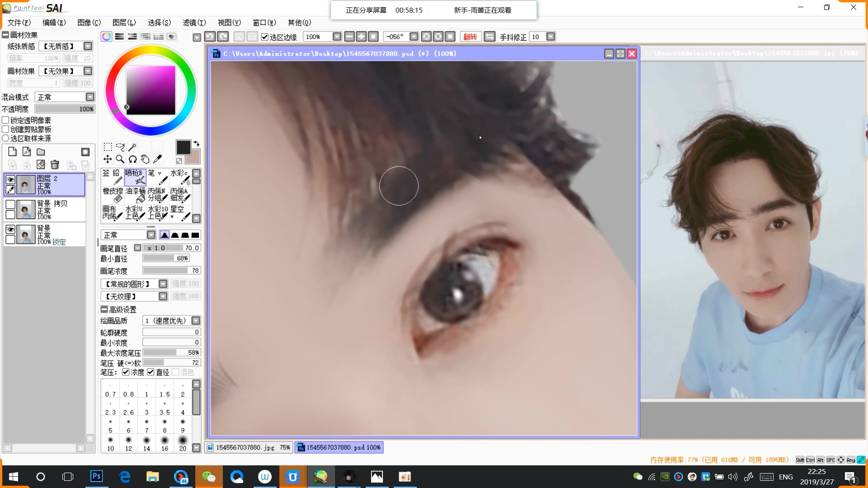Open Photoshop from the Windows taskbar
868x488 pixels.
(x=96, y=476)
